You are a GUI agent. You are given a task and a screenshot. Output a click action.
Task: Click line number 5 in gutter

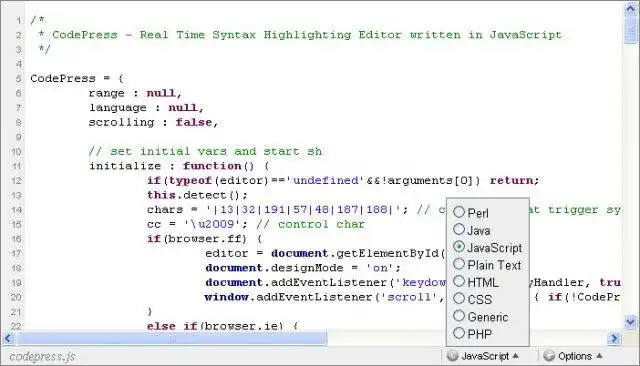18,78
